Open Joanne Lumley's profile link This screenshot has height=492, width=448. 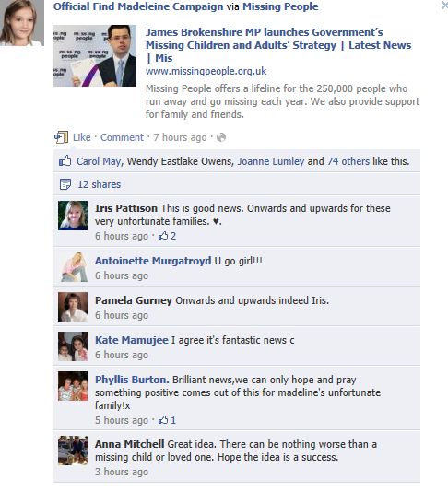271,161
